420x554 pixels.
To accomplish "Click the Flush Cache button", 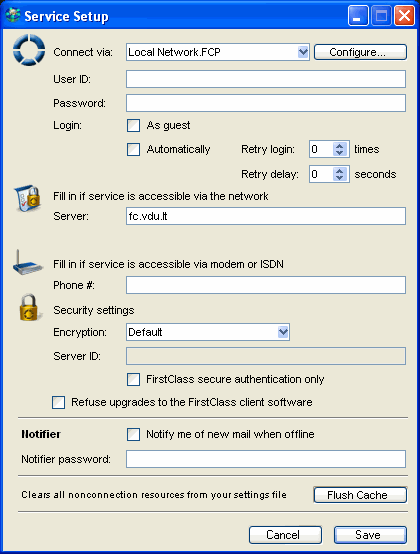I will 360,495.
